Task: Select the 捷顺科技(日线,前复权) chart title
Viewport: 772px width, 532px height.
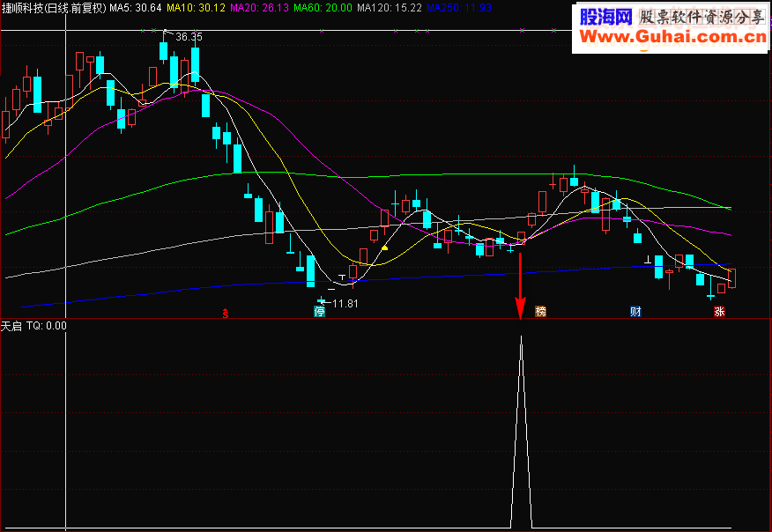Action: tap(54, 7)
